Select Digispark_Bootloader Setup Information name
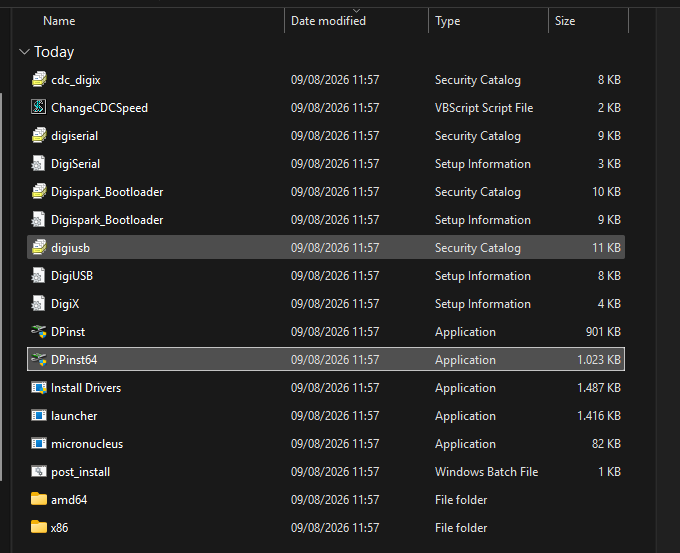Image resolution: width=680 pixels, height=553 pixels. (x=107, y=219)
